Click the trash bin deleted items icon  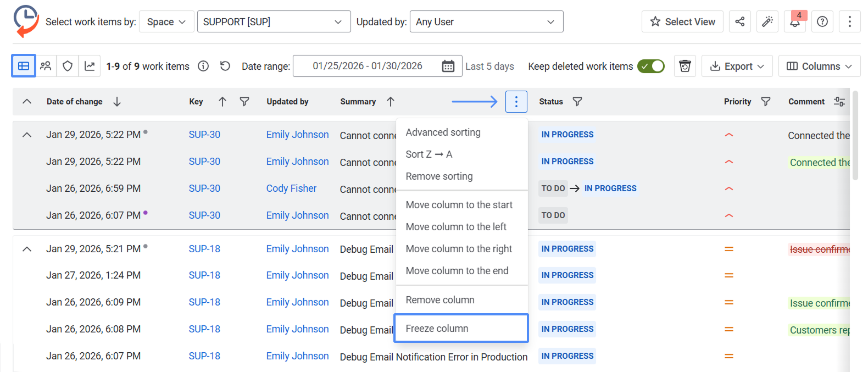coord(685,66)
